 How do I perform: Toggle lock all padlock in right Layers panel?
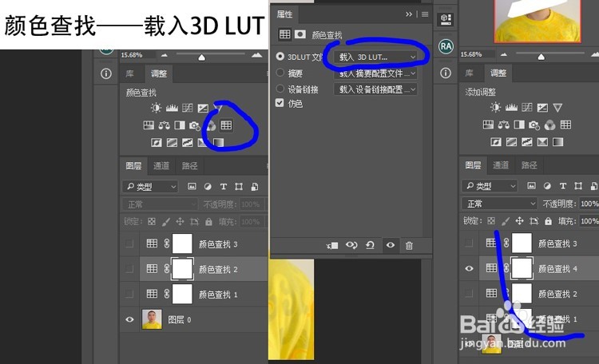point(548,221)
